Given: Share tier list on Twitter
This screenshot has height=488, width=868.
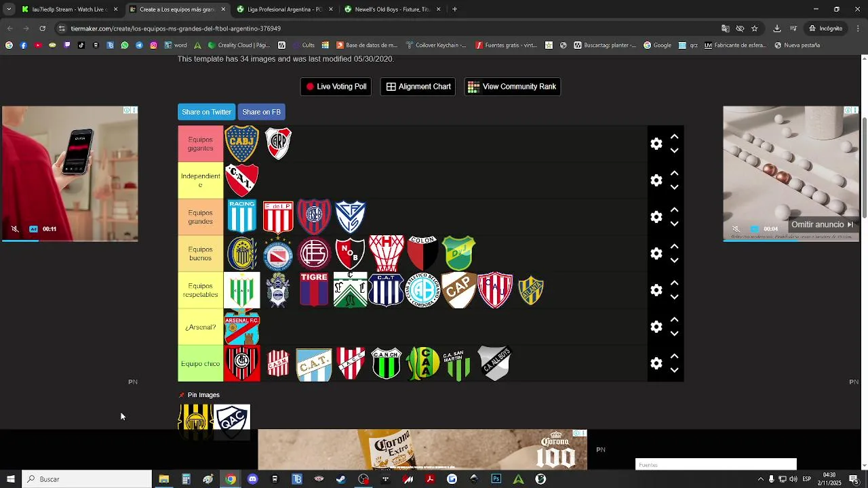Looking at the screenshot, I should 206,112.
